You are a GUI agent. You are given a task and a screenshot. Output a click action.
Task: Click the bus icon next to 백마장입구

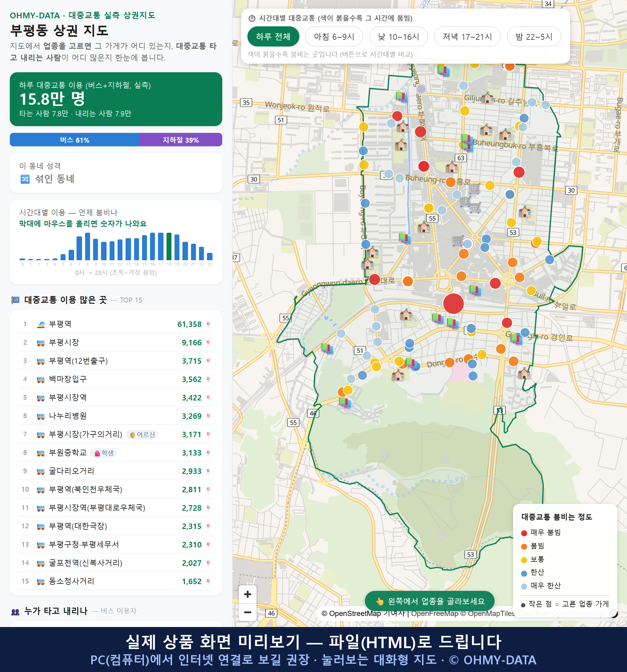click(x=40, y=380)
